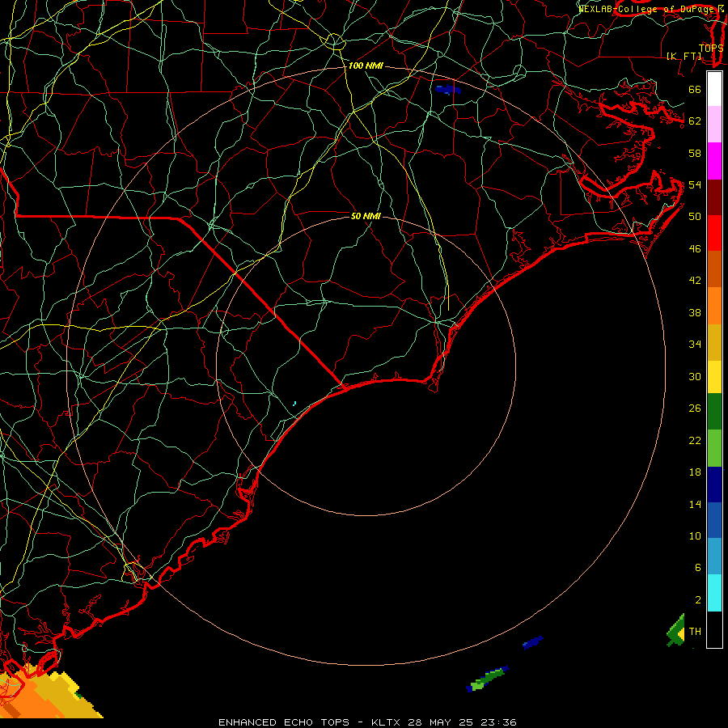Click the '38' legend value
The height and width of the screenshot is (728, 728).
click(695, 312)
